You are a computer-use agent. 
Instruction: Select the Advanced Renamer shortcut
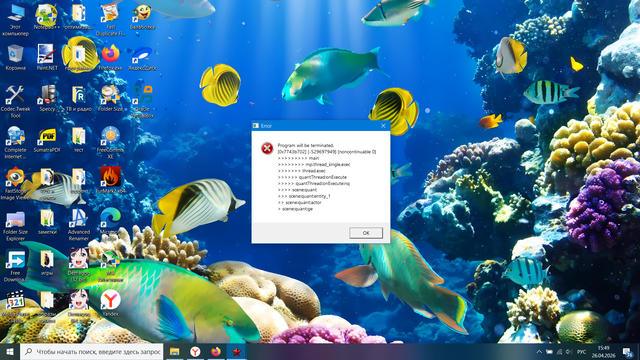(x=79, y=225)
